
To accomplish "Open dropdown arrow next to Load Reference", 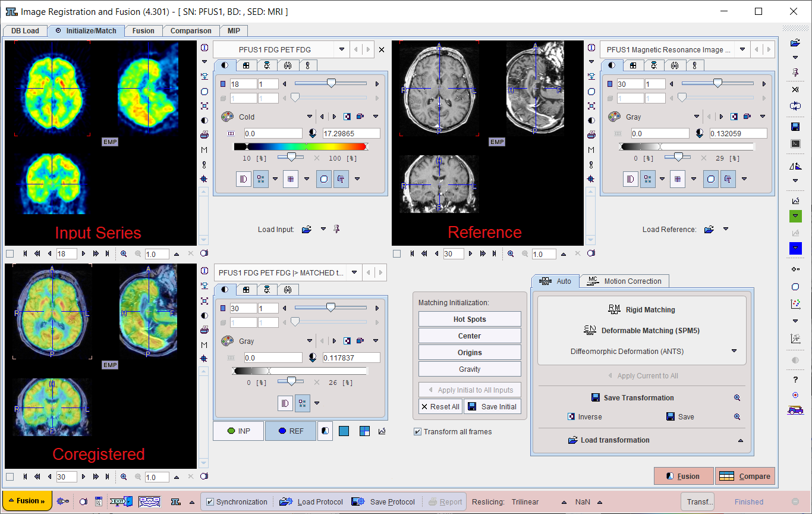I will pos(725,229).
